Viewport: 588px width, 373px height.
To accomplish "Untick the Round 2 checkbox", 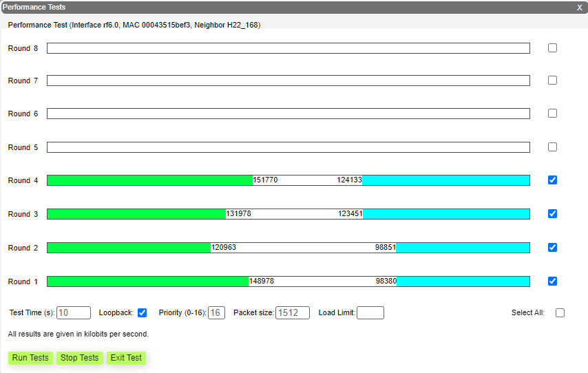I will [552, 248].
